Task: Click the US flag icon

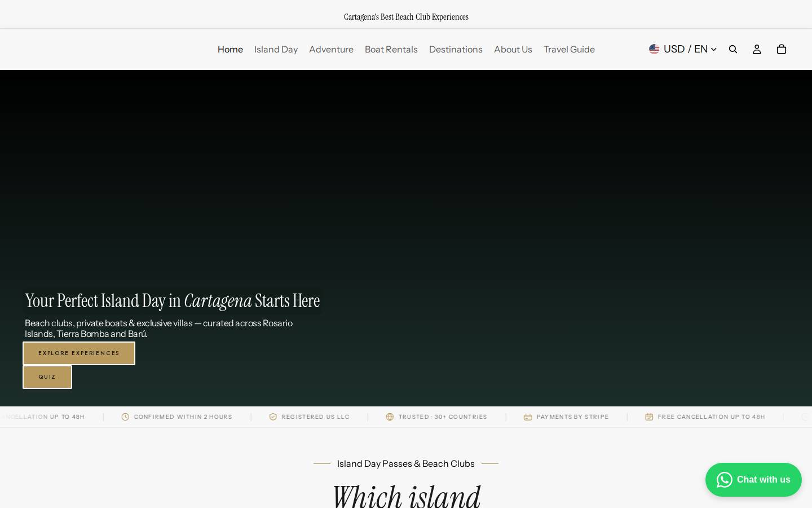Action: pyautogui.click(x=654, y=49)
